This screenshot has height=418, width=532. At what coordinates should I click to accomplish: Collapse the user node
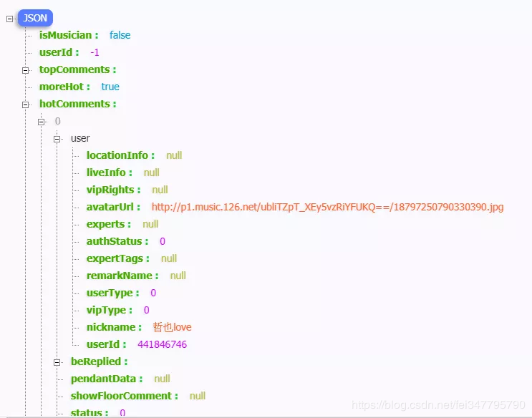[57, 139]
